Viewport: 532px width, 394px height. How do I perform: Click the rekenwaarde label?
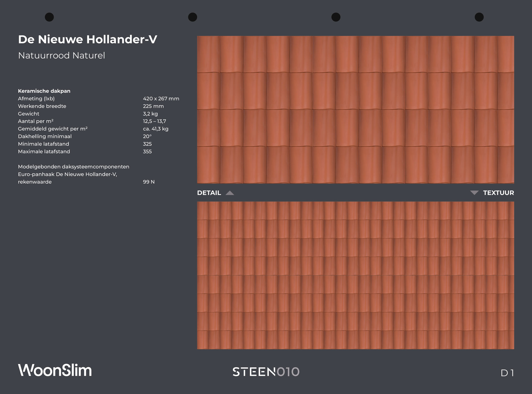tap(35, 182)
